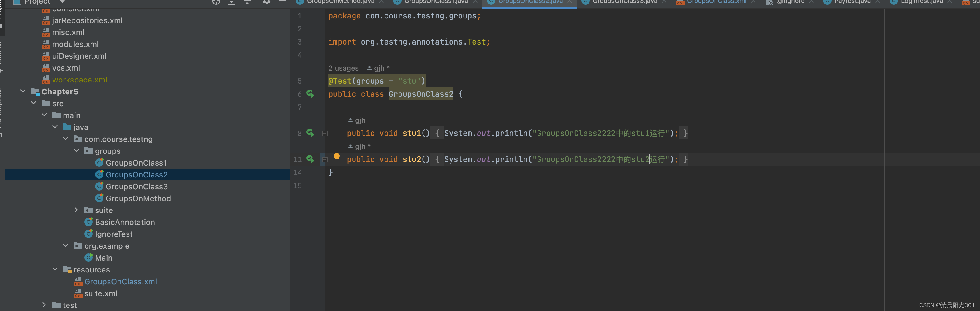980x311 pixels.
Task: Collapse the groups package chevron
Action: pos(76,150)
